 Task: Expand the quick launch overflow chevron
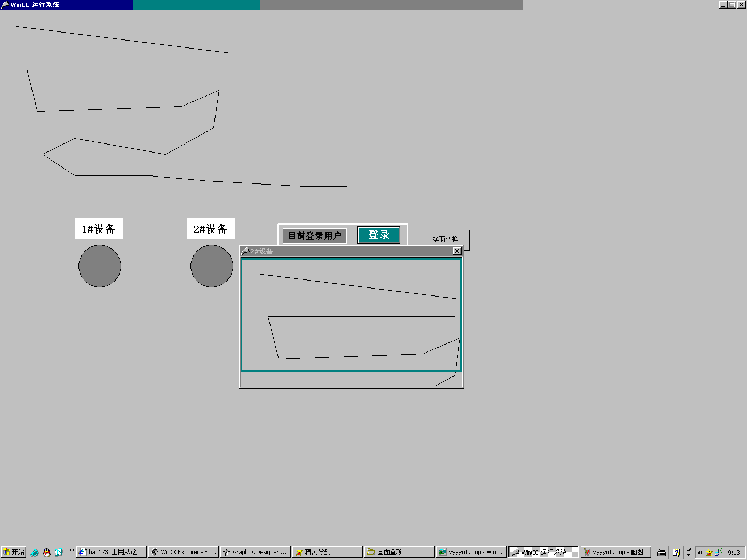(71, 550)
